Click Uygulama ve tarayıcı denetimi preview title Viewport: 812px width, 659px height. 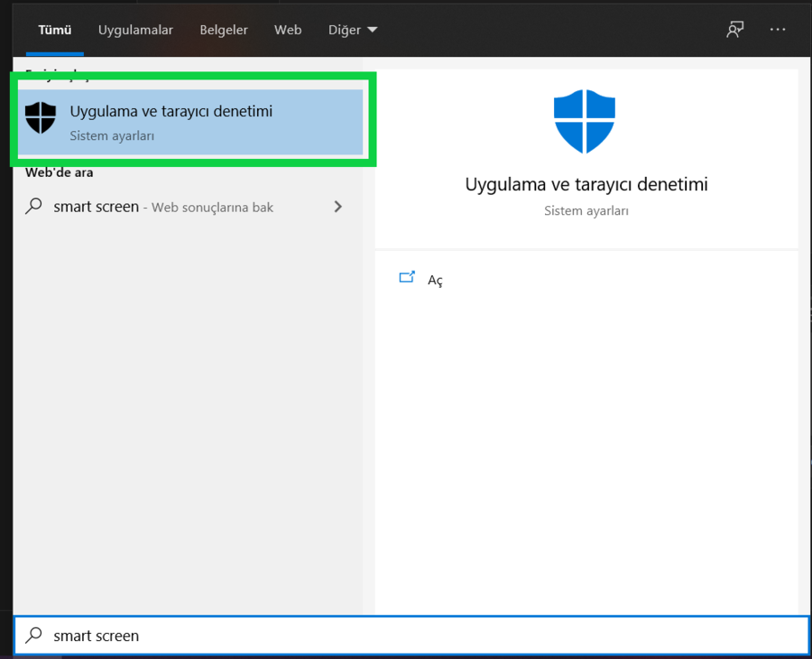(586, 184)
